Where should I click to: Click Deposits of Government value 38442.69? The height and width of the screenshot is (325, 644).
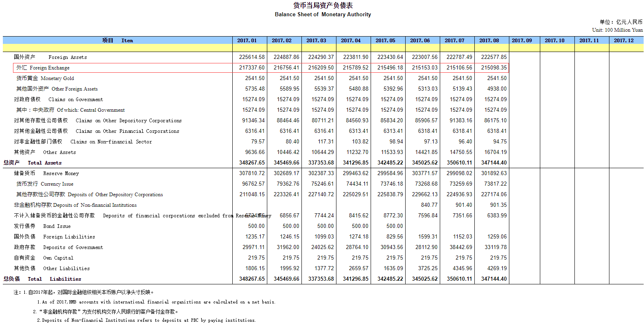[x=461, y=247]
